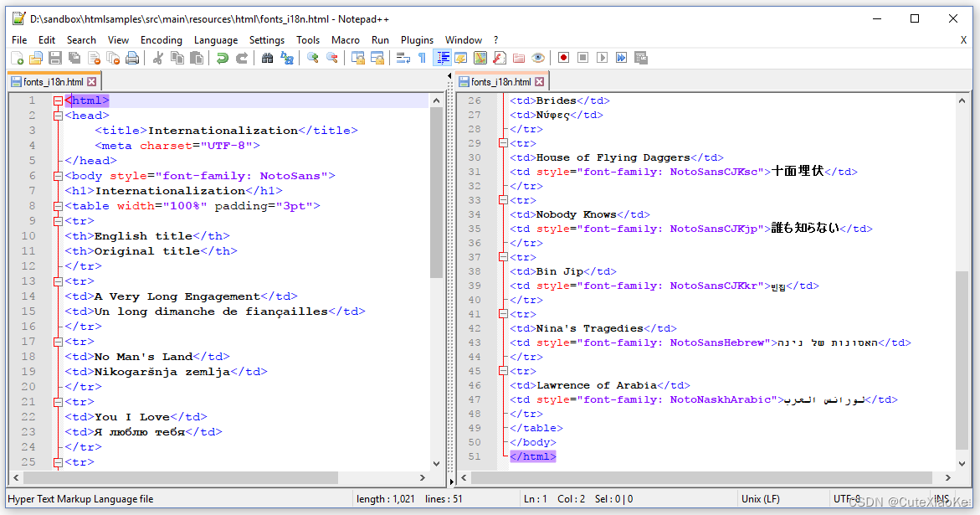
Task: Collapse the tr fold marker on line 29
Action: [x=502, y=143]
